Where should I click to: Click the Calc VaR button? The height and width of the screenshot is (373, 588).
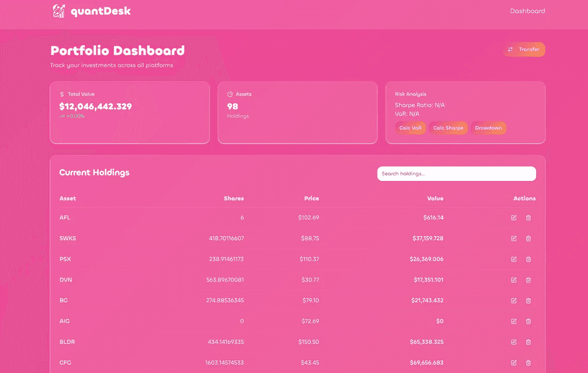tap(410, 127)
